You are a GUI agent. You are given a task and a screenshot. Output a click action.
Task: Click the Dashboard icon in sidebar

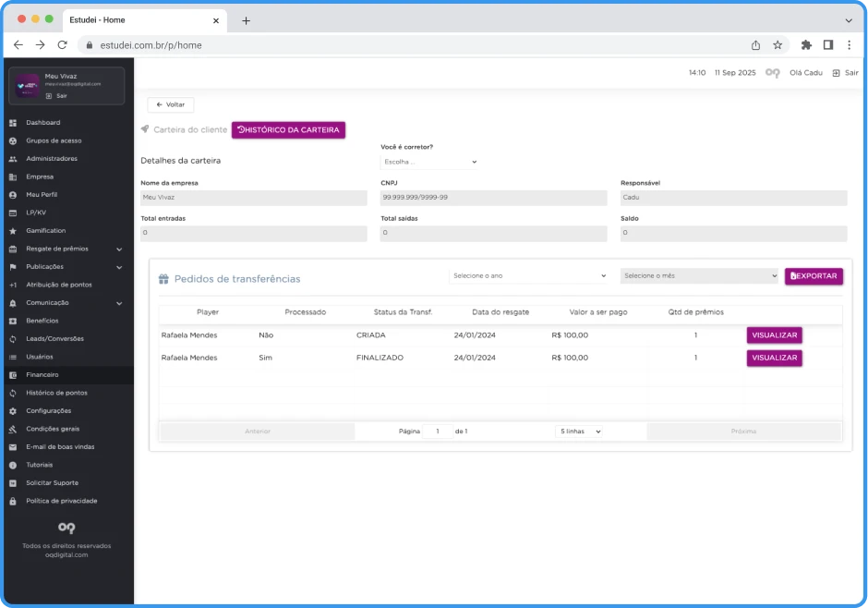(x=13, y=123)
